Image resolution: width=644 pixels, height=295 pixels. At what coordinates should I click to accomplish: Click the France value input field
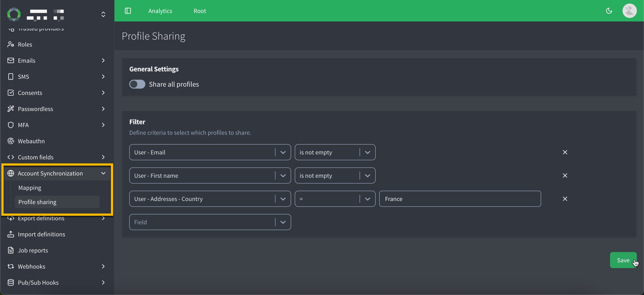[460, 199]
